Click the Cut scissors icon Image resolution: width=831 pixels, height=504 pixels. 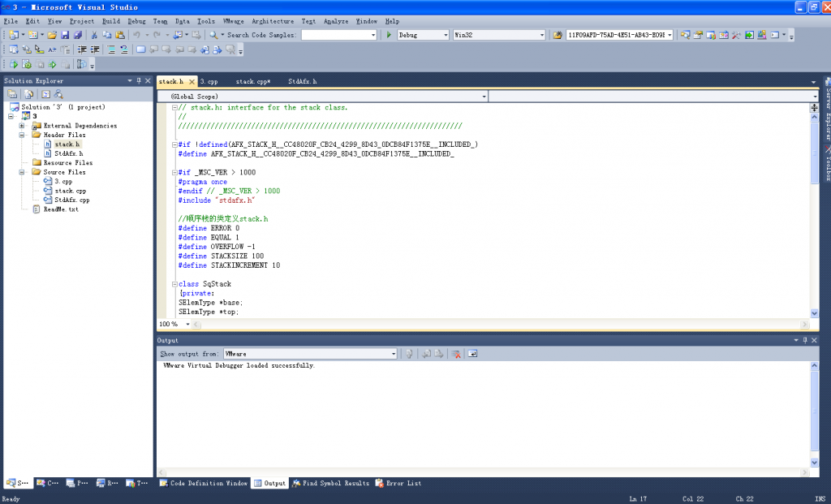(x=94, y=35)
